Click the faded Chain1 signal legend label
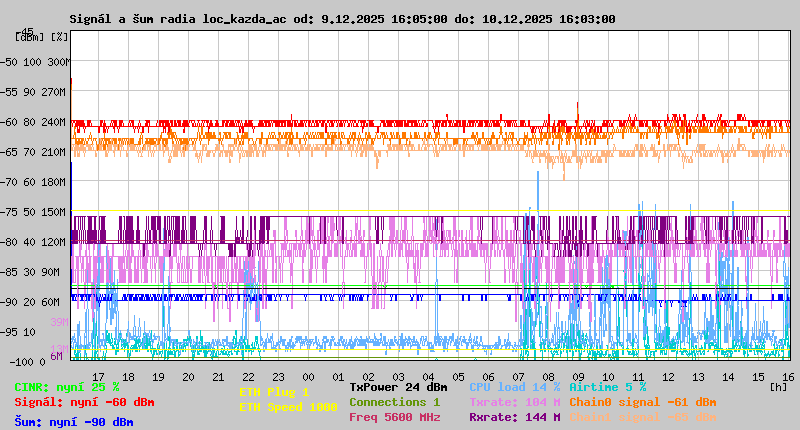This screenshot has height=430, width=800. [642, 417]
